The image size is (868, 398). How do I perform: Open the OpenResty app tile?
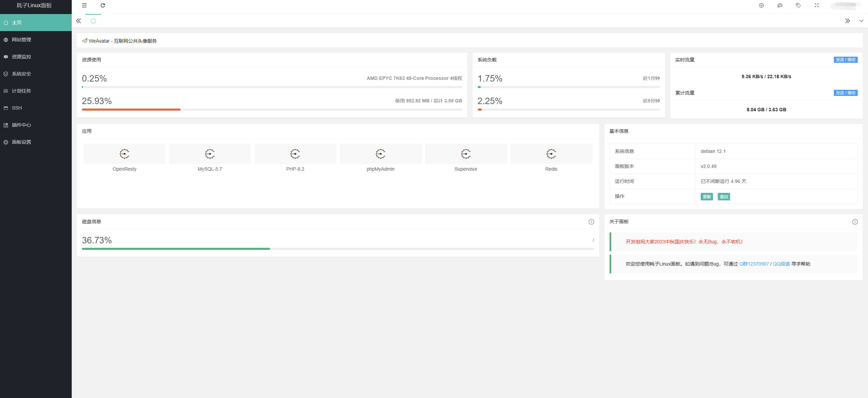point(125,154)
